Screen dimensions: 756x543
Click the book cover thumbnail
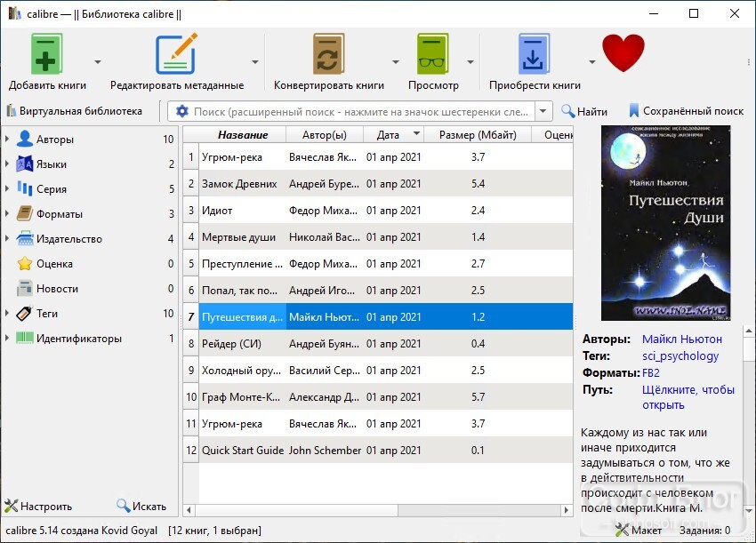665,222
